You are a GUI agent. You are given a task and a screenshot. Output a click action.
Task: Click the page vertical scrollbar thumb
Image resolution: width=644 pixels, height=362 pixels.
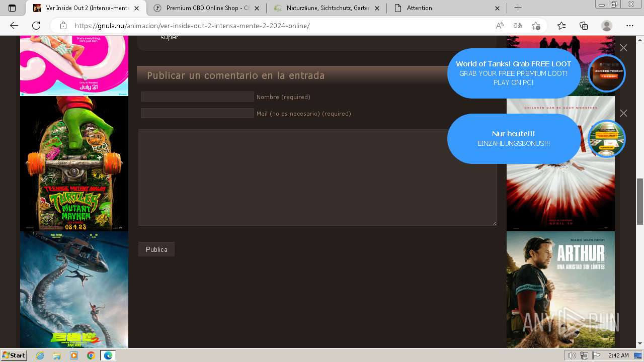tap(640, 201)
